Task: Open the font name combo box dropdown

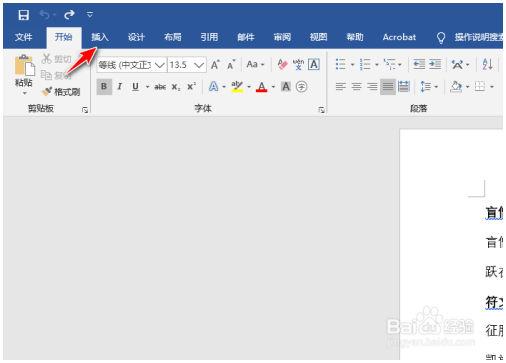Action: tap(160, 65)
